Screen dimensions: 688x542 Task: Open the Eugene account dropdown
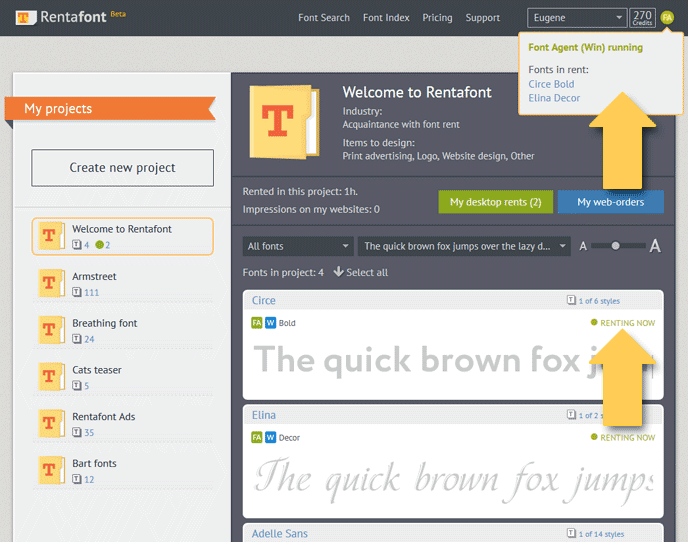point(577,18)
